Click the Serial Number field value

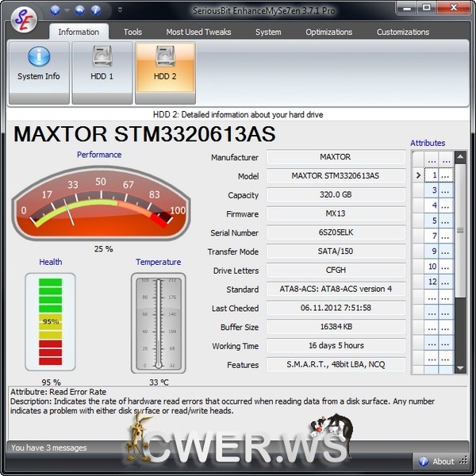[x=335, y=233]
